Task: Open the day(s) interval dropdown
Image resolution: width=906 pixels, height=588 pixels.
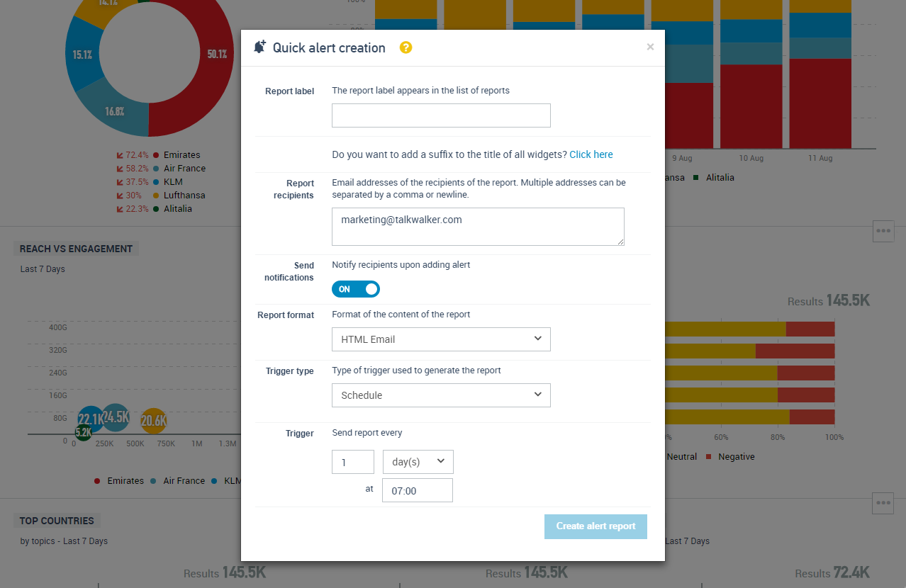Action: pyautogui.click(x=418, y=462)
